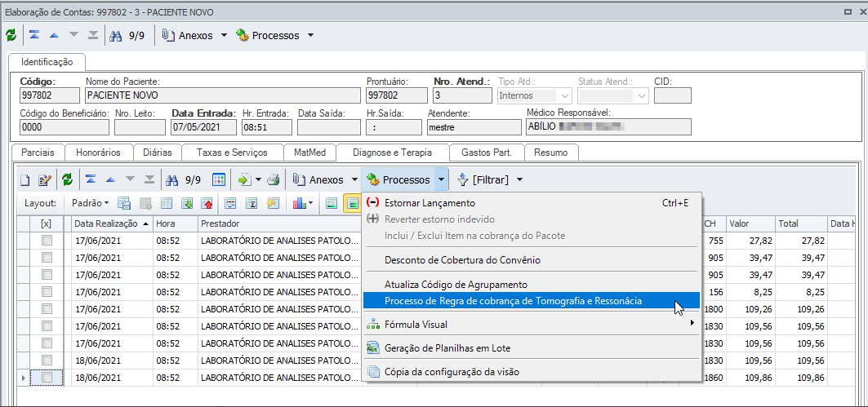
Task: Expand the [Filtrar] dropdown arrow
Action: tap(519, 179)
